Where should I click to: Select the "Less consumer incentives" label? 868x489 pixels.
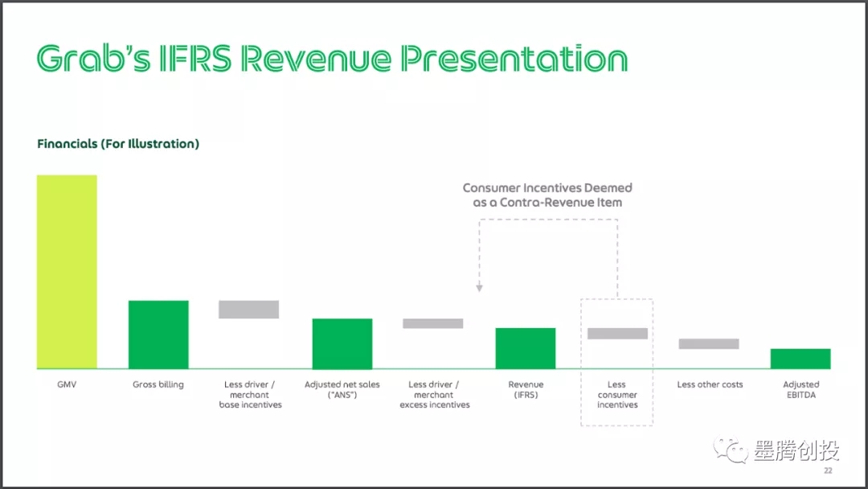tap(617, 395)
